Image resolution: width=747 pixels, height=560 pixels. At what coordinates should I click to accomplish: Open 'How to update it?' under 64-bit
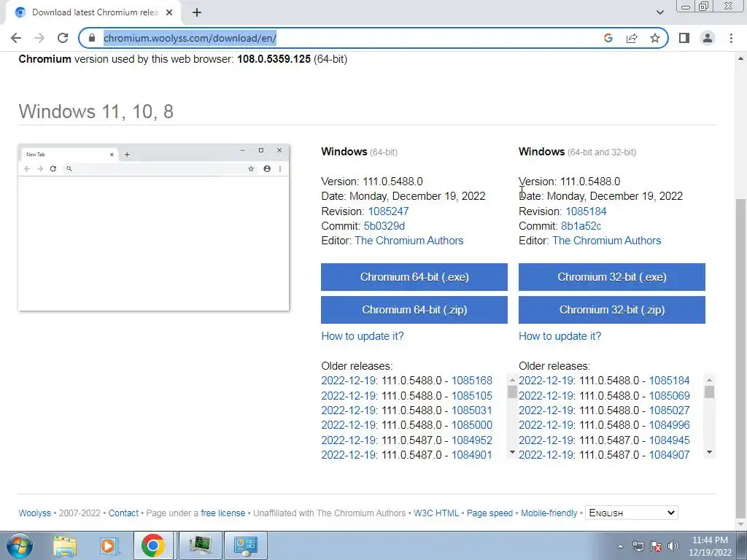click(362, 336)
